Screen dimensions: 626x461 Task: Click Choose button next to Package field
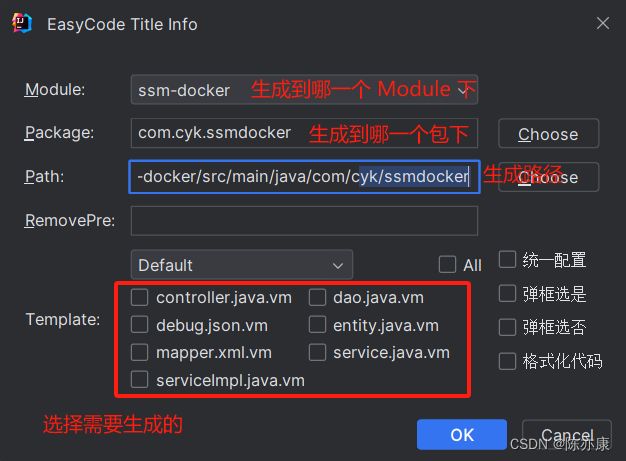pos(548,134)
